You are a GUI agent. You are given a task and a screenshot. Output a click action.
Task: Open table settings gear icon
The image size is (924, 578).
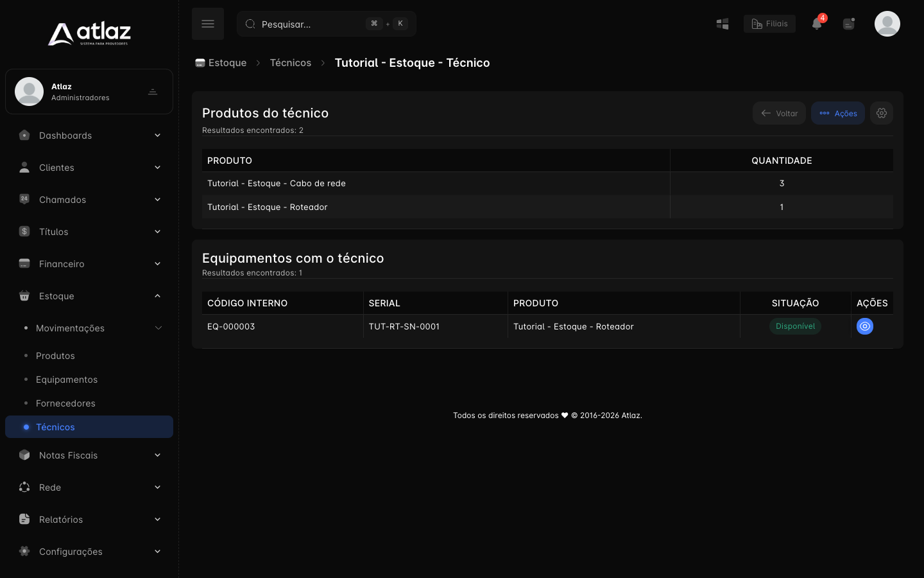[882, 113]
